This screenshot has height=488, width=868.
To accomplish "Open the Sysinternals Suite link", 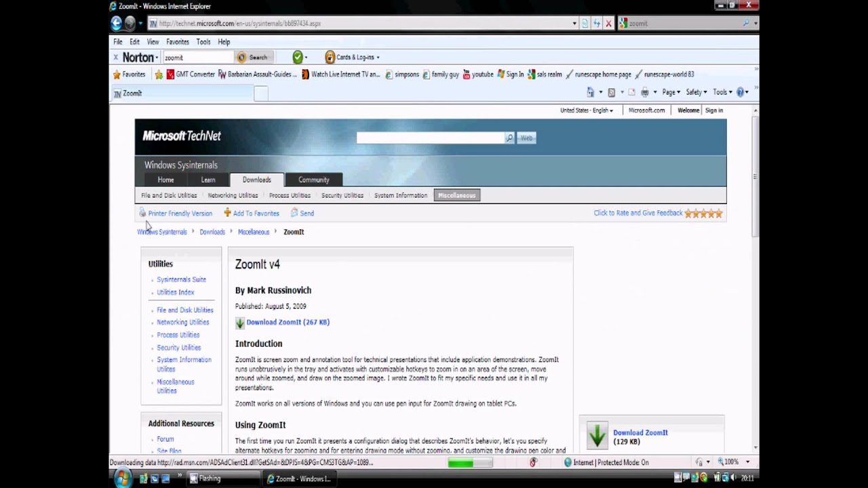I will [181, 279].
